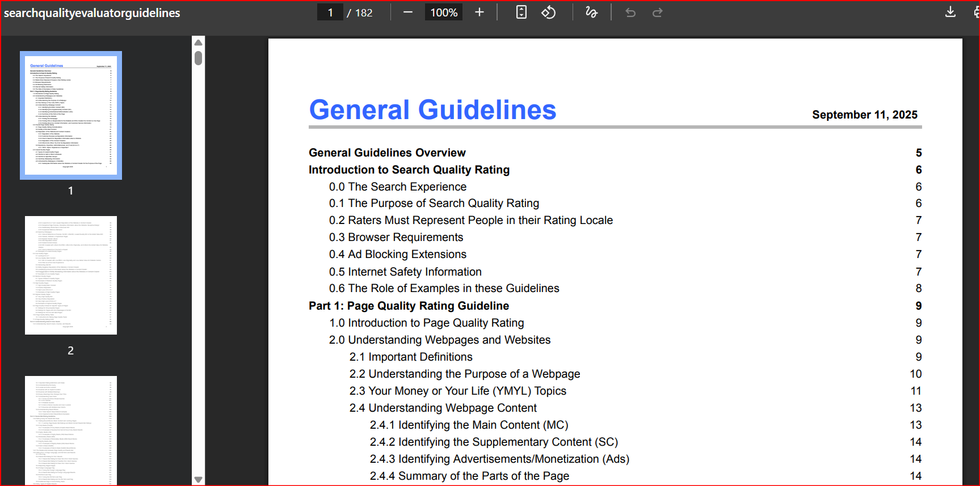Image resolution: width=980 pixels, height=486 pixels.
Task: Click the zoom out minus button
Action: (407, 12)
